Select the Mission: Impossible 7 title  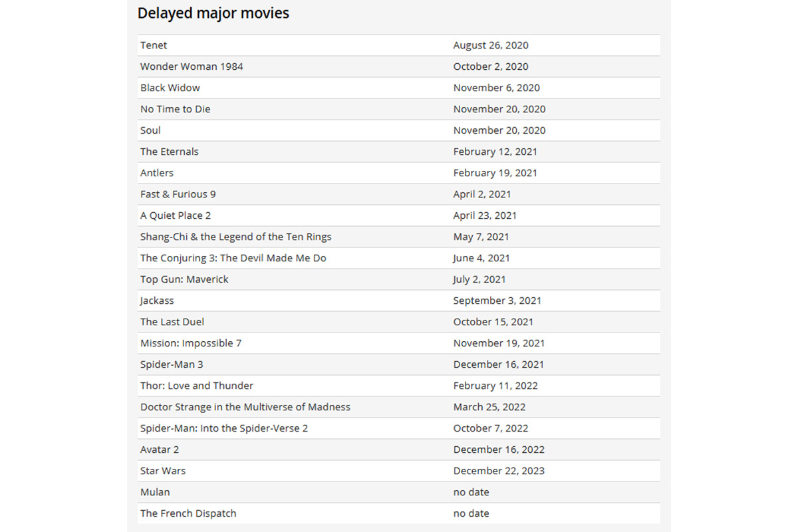click(x=190, y=343)
